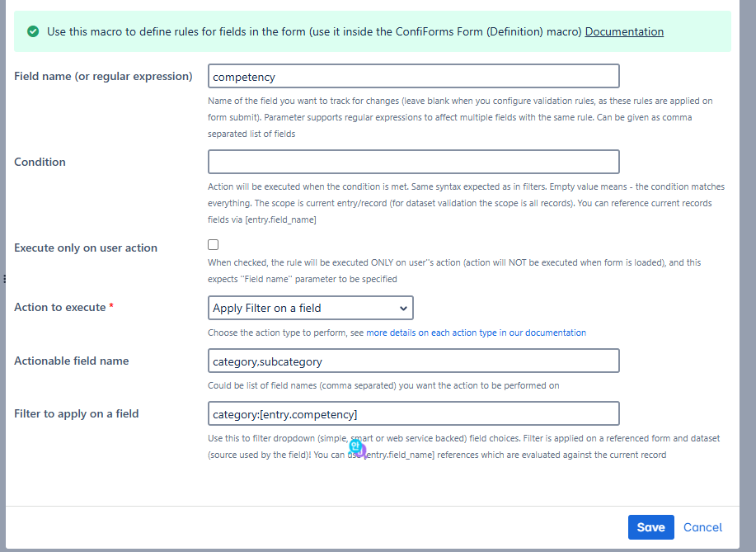Click the help text 'Could be list of field names'
The height and width of the screenshot is (552, 756).
tap(383, 385)
